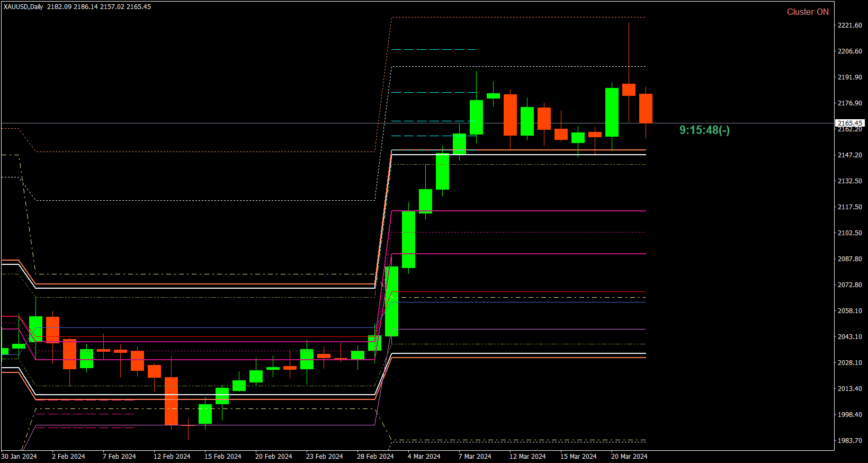
Task: Click the 30 Jan 2024 date label
Action: (x=19, y=457)
